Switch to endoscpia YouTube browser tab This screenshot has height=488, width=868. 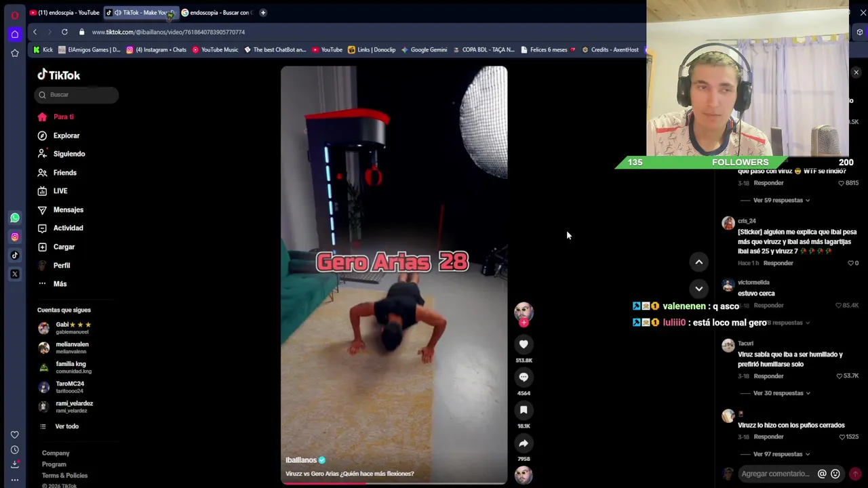click(64, 12)
